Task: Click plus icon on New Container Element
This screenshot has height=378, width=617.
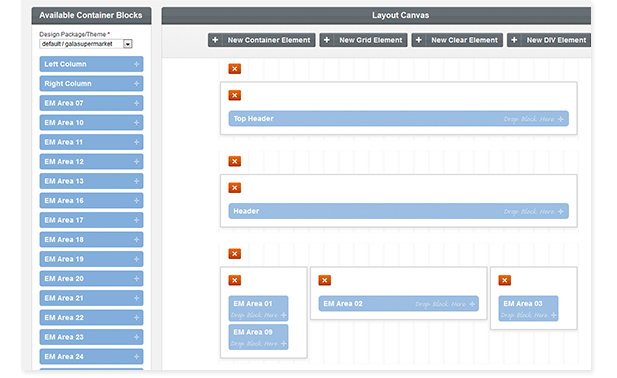Action: point(215,40)
